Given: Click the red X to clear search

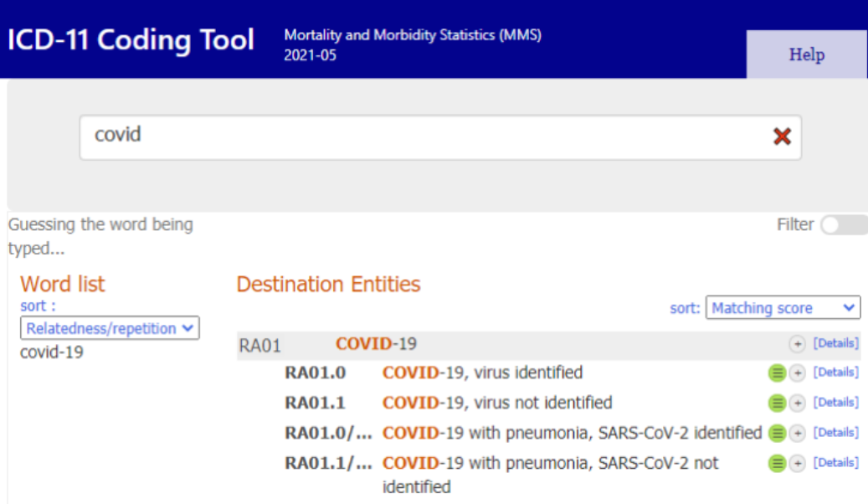Looking at the screenshot, I should pos(782,136).
